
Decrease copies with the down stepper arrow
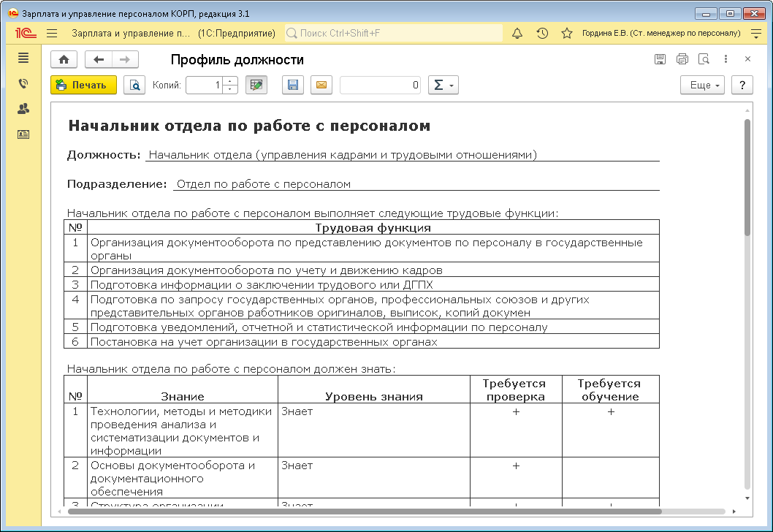click(x=230, y=89)
